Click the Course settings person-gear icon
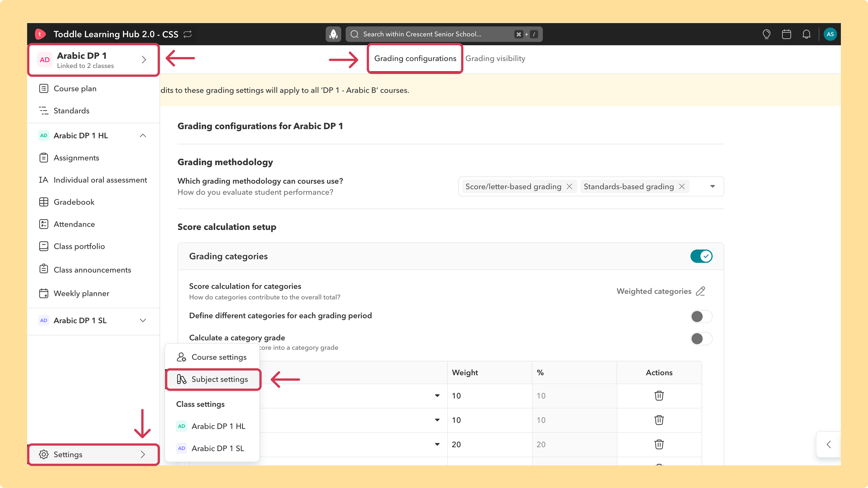This screenshot has width=868, height=488. pyautogui.click(x=181, y=357)
